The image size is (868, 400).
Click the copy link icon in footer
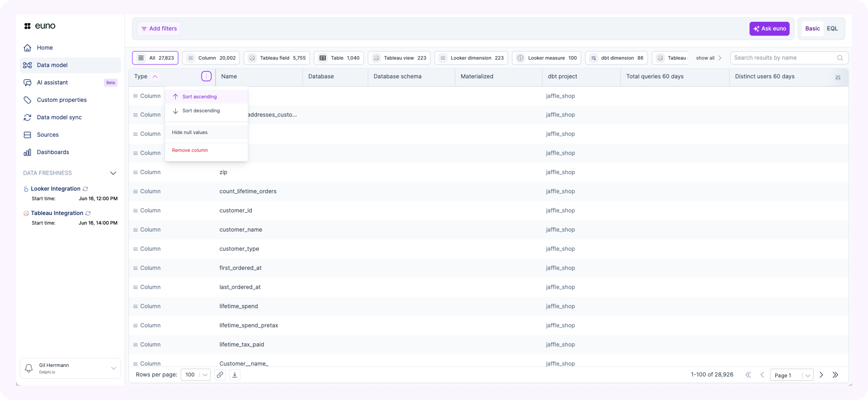pyautogui.click(x=220, y=375)
